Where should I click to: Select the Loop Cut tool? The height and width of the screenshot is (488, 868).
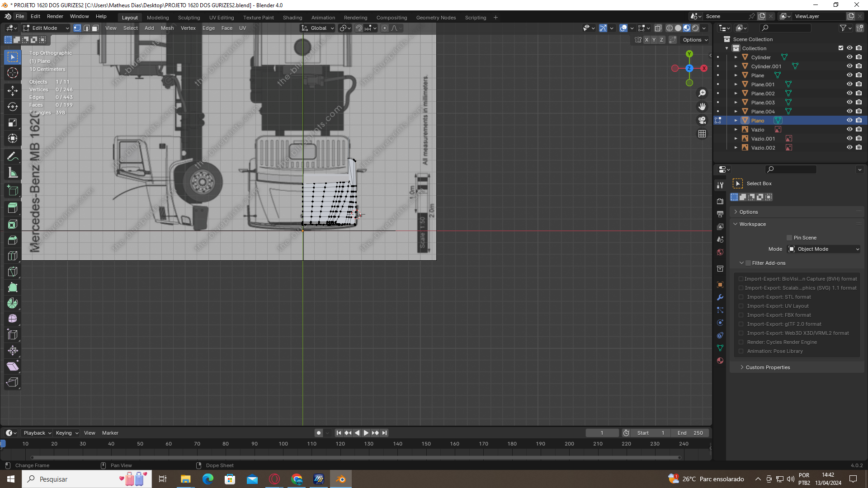(x=13, y=256)
